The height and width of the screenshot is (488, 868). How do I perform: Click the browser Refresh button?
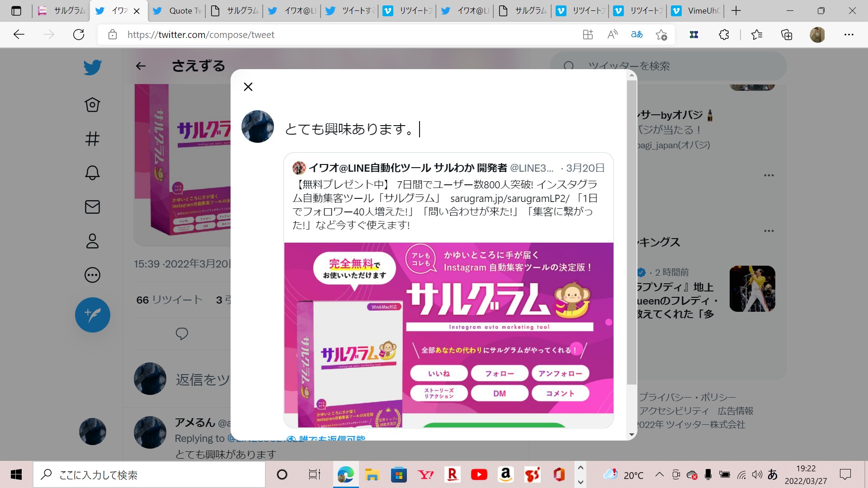(79, 35)
